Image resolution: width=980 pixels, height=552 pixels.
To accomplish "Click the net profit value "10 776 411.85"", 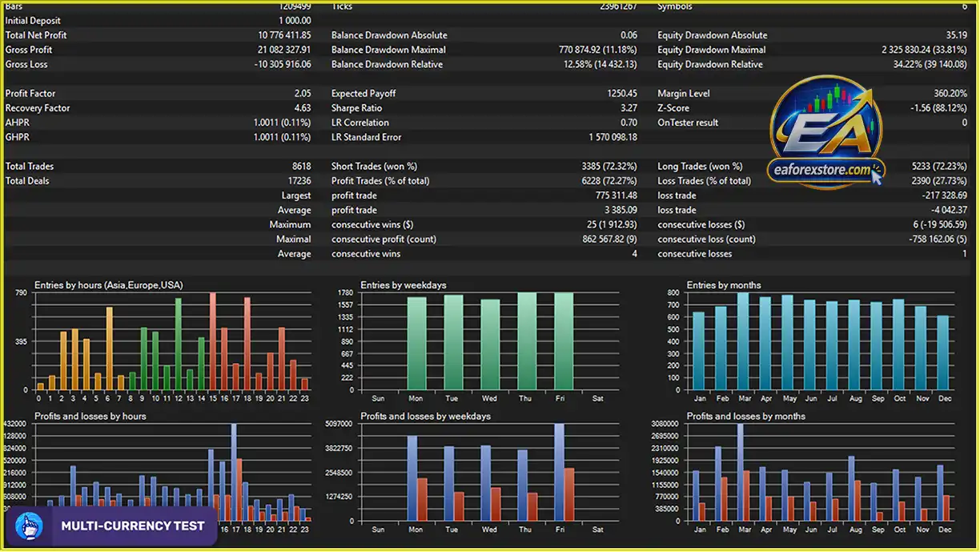I will 284,35.
